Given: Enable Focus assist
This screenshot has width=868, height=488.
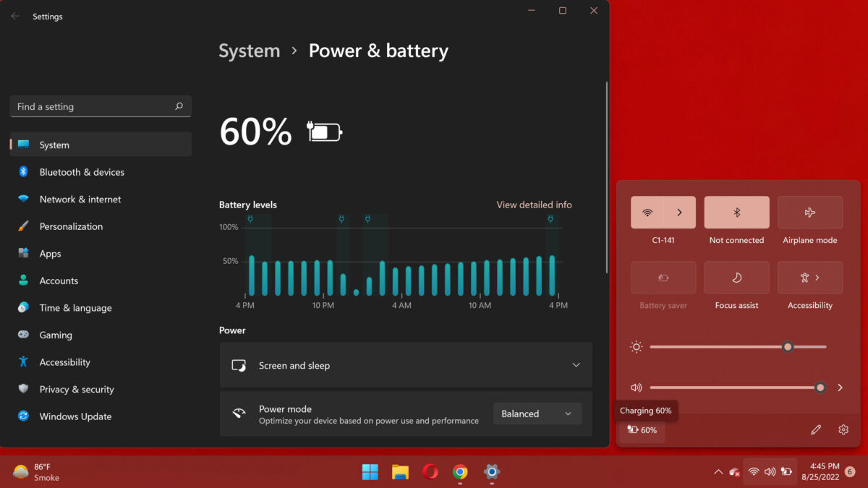Looking at the screenshot, I should [736, 277].
